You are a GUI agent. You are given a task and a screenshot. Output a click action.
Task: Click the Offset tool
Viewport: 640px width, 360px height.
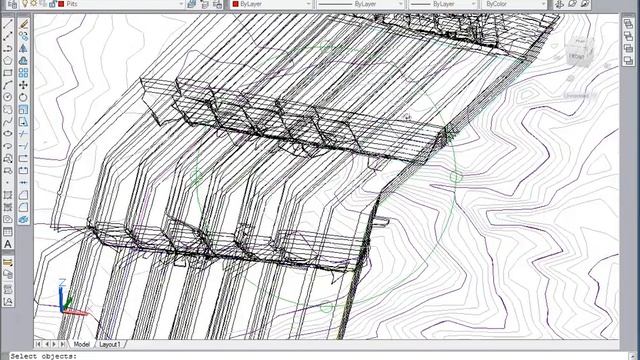23,61
